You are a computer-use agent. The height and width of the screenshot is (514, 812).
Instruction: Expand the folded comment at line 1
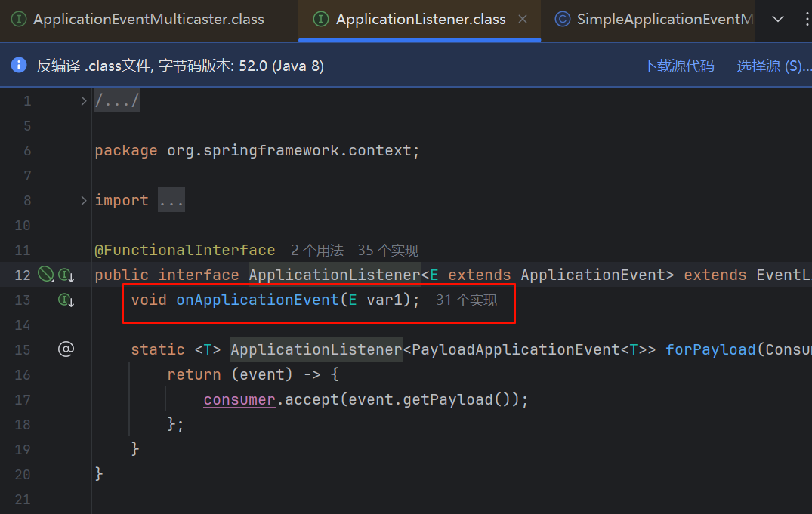pyautogui.click(x=83, y=101)
